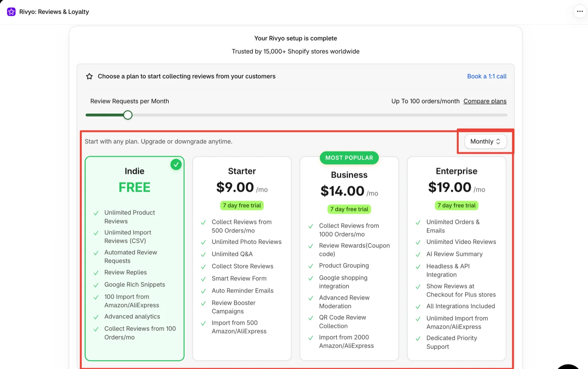The width and height of the screenshot is (588, 369).
Task: Open the three-dot more options menu
Action: pos(580,11)
